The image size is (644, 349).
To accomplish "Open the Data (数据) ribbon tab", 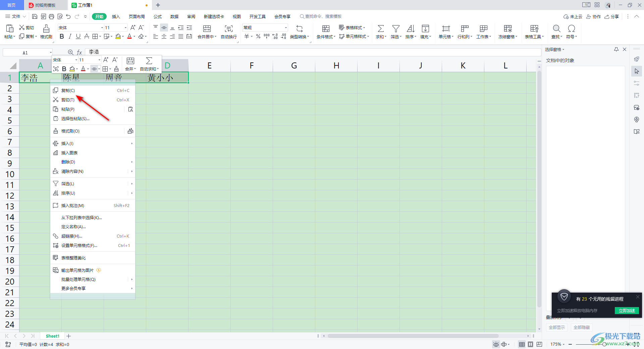I will click(x=174, y=16).
